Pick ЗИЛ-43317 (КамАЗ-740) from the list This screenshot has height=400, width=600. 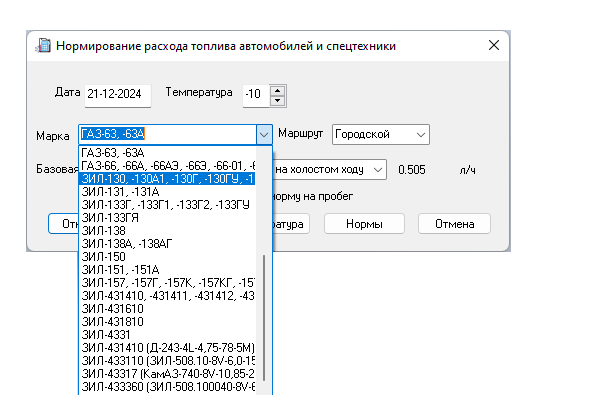(165, 373)
